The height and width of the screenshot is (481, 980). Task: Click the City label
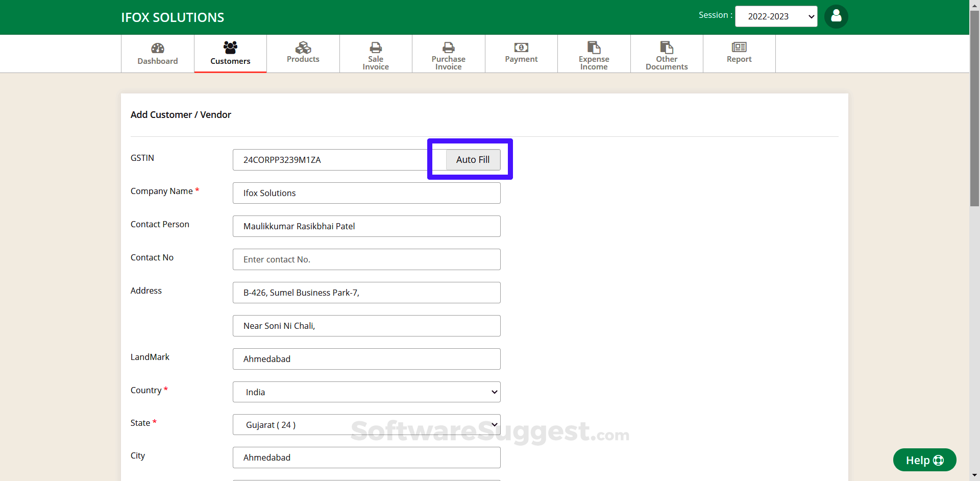(138, 455)
